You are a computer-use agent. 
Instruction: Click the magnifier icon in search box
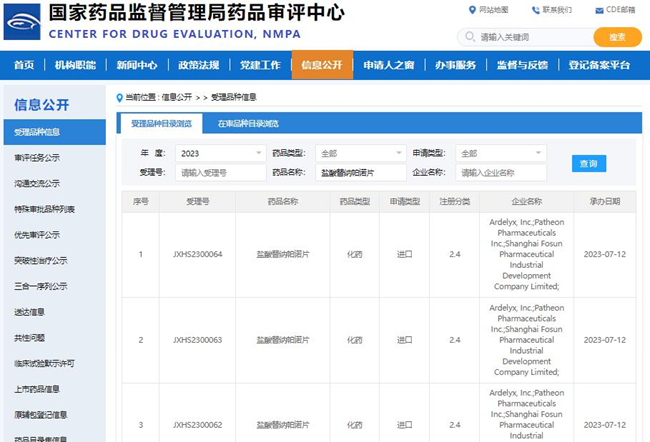tap(469, 37)
